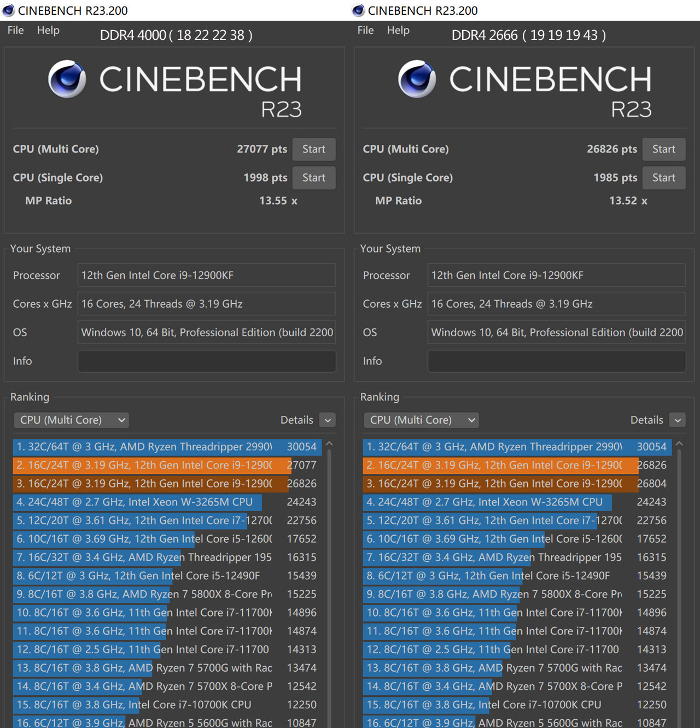Start the Single Core test in right window
This screenshot has width=700, height=728.
pos(663,178)
